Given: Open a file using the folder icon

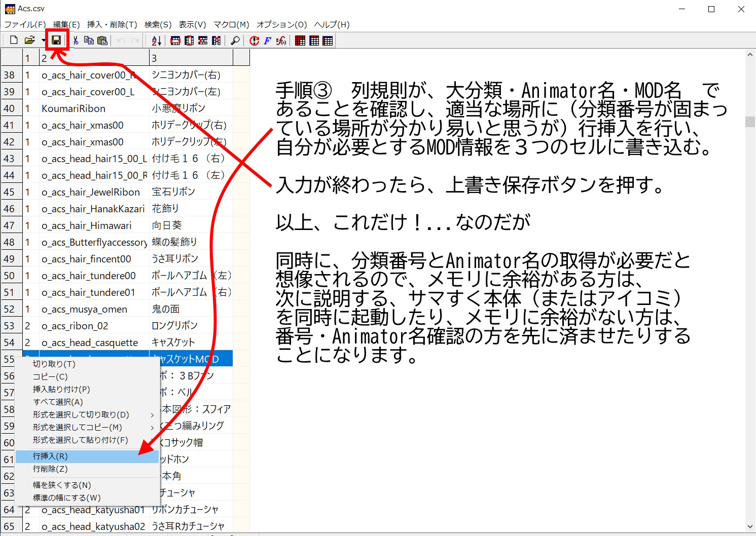Looking at the screenshot, I should pos(30,41).
